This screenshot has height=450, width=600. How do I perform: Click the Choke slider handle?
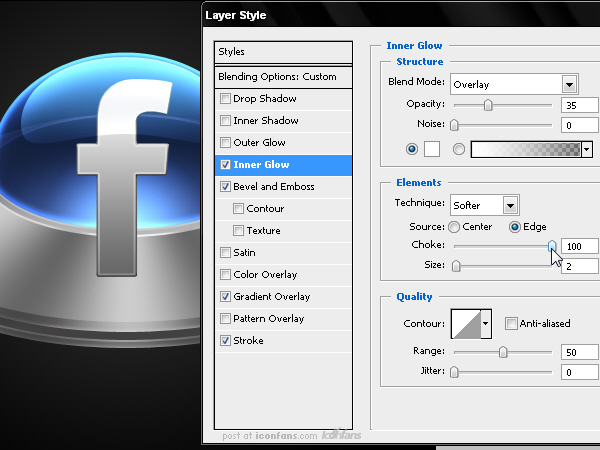552,246
